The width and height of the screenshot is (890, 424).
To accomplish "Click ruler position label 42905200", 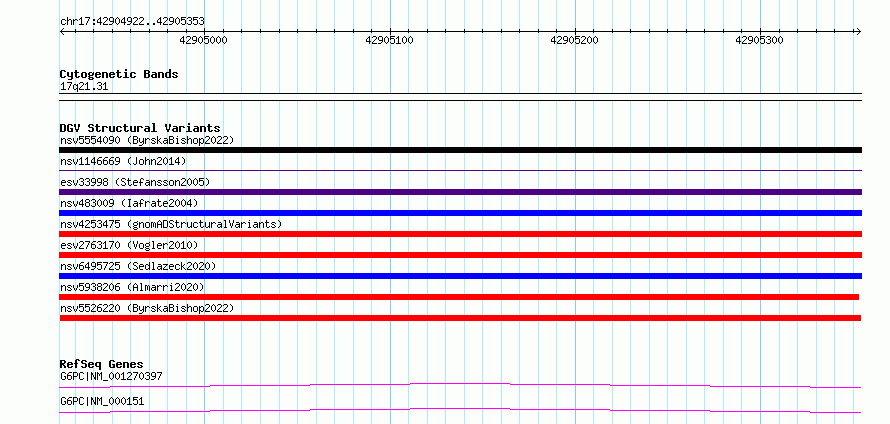I will 574,40.
